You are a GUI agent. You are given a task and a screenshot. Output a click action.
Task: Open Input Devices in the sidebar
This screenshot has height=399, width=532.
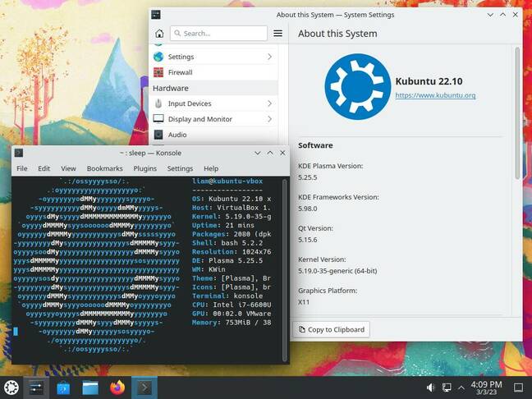click(x=213, y=103)
